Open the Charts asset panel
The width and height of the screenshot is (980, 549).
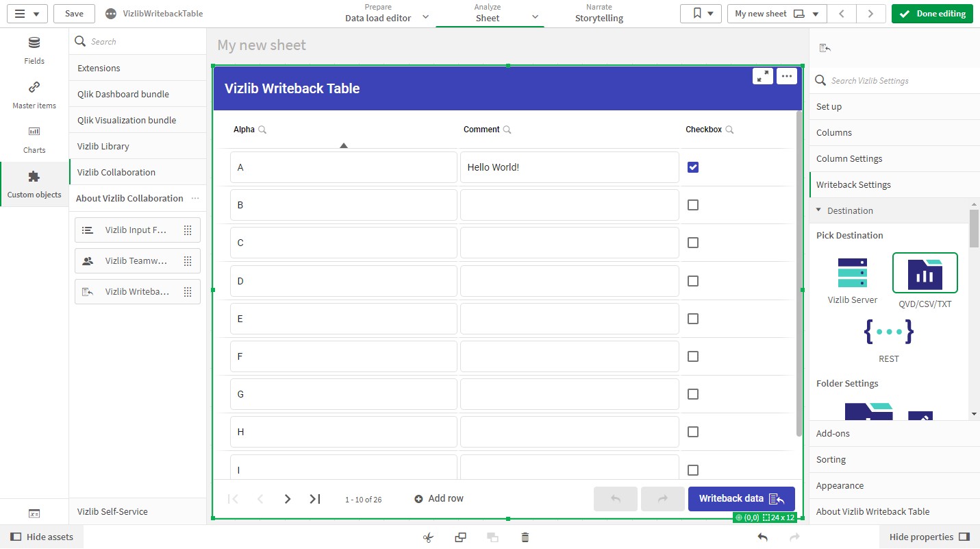pos(34,139)
